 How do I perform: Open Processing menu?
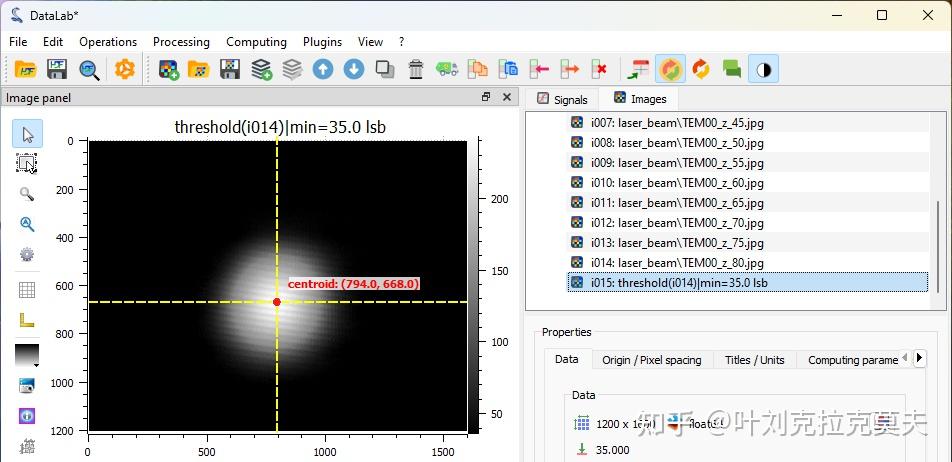click(181, 42)
